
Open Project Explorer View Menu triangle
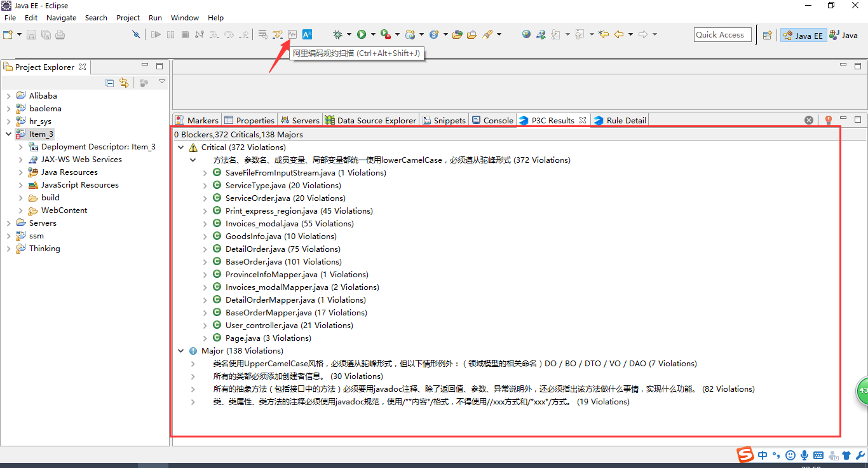tap(162, 81)
